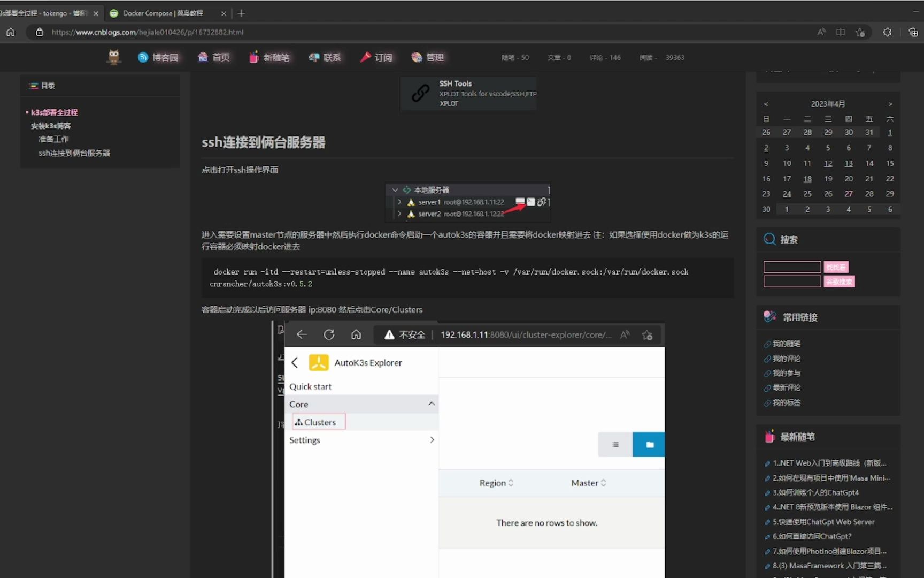Add this page to favorites
Screen dimensions: 924x578
click(x=860, y=32)
